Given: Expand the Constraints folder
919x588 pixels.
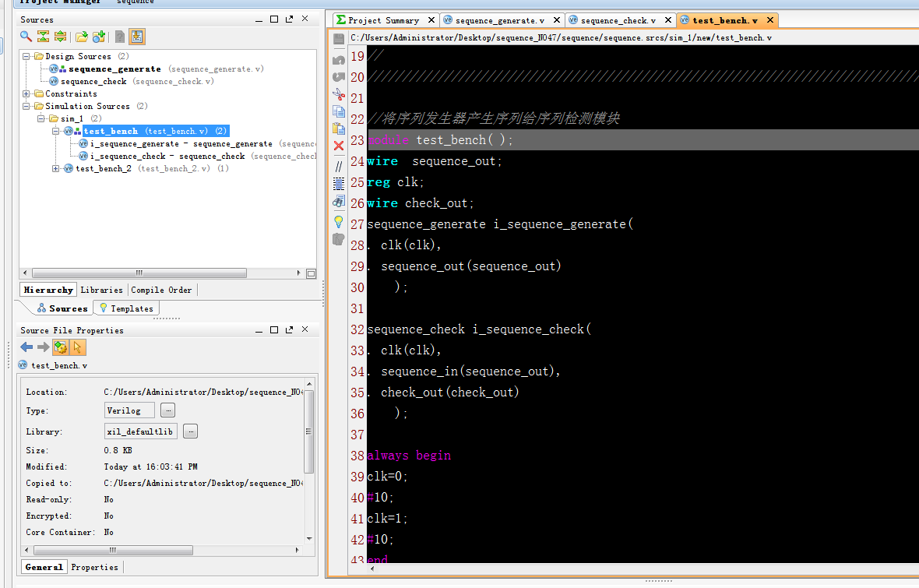Looking at the screenshot, I should pyautogui.click(x=26, y=93).
